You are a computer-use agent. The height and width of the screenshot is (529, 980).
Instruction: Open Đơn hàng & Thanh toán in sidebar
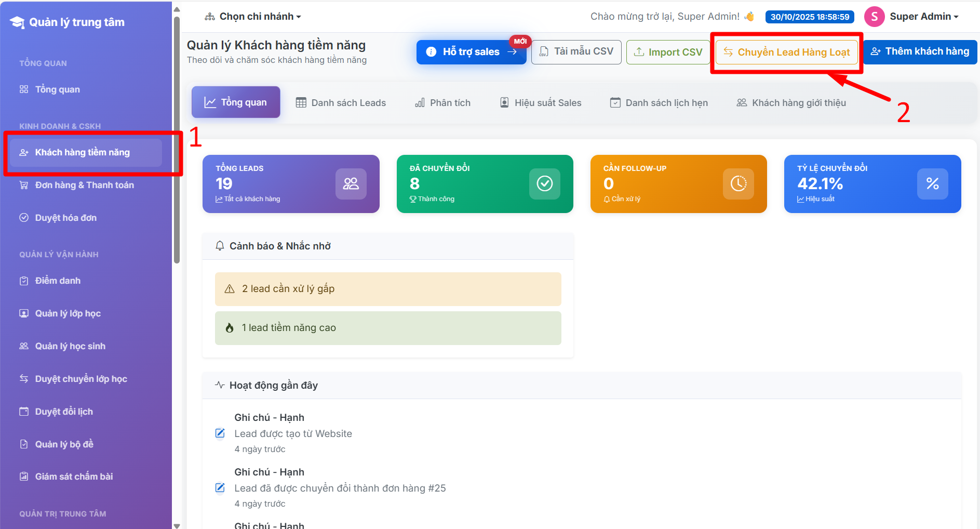click(x=84, y=185)
